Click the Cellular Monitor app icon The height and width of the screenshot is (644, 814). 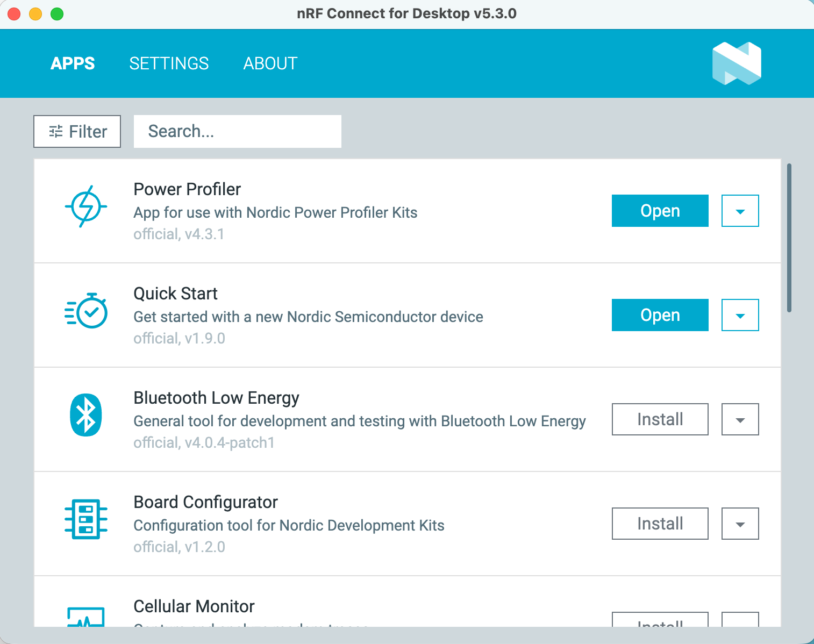pyautogui.click(x=86, y=617)
